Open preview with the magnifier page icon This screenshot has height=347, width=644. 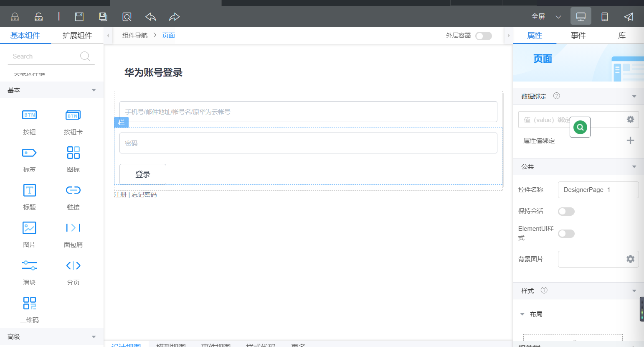coord(127,17)
